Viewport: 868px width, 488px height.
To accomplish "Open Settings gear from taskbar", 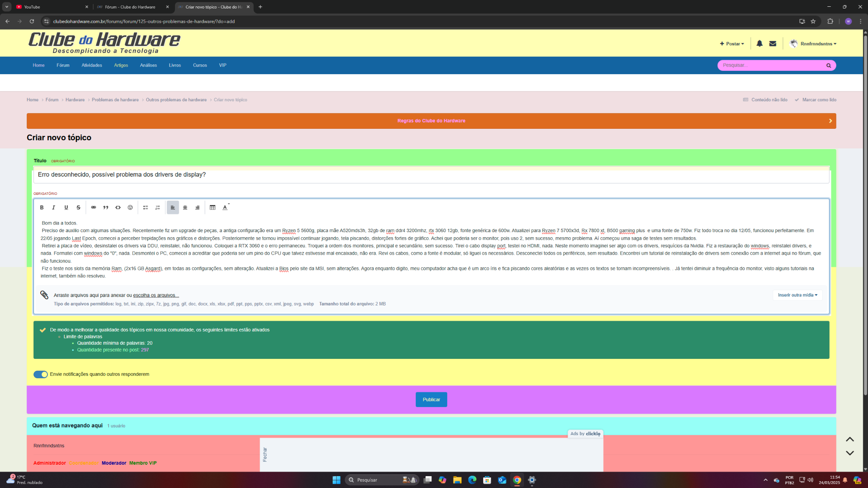I will (x=531, y=480).
